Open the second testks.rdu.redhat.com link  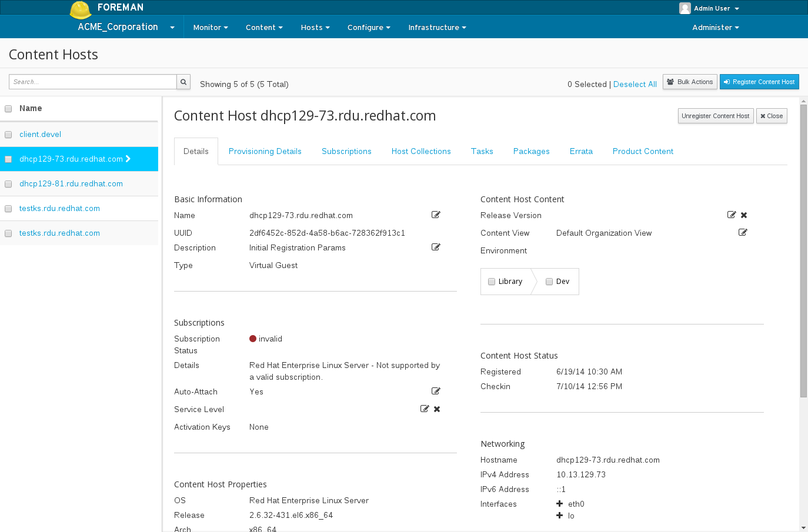point(59,233)
